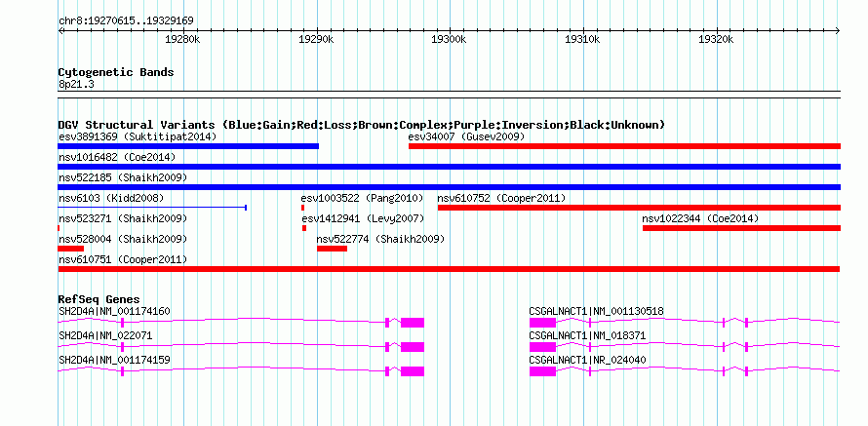Select nsv528004 (Shaikh2009) label
This screenshot has height=426, width=868.
[x=123, y=239]
